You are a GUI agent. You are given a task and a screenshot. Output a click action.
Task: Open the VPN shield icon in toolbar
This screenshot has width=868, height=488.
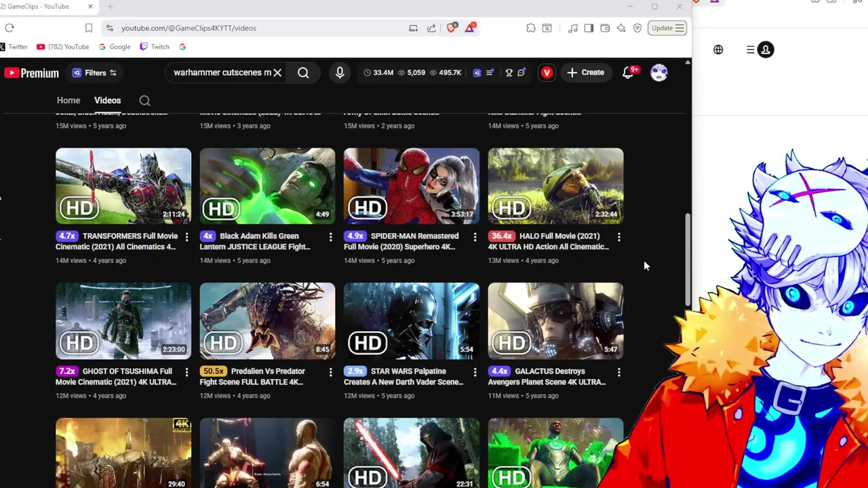tap(637, 28)
